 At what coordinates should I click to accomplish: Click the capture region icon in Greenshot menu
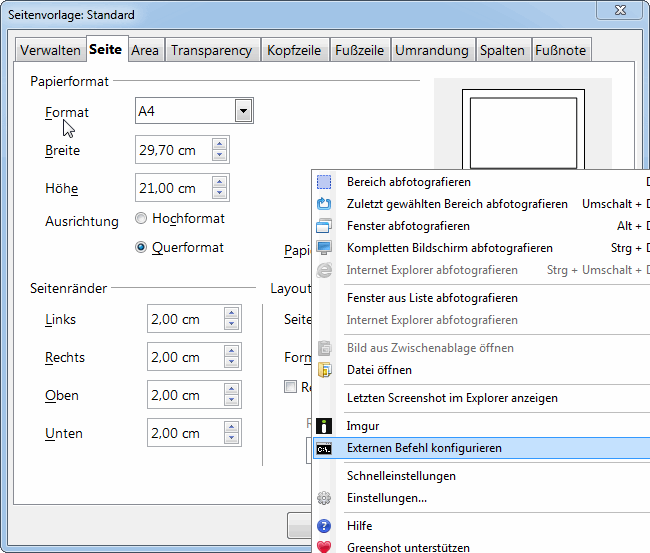(x=324, y=182)
